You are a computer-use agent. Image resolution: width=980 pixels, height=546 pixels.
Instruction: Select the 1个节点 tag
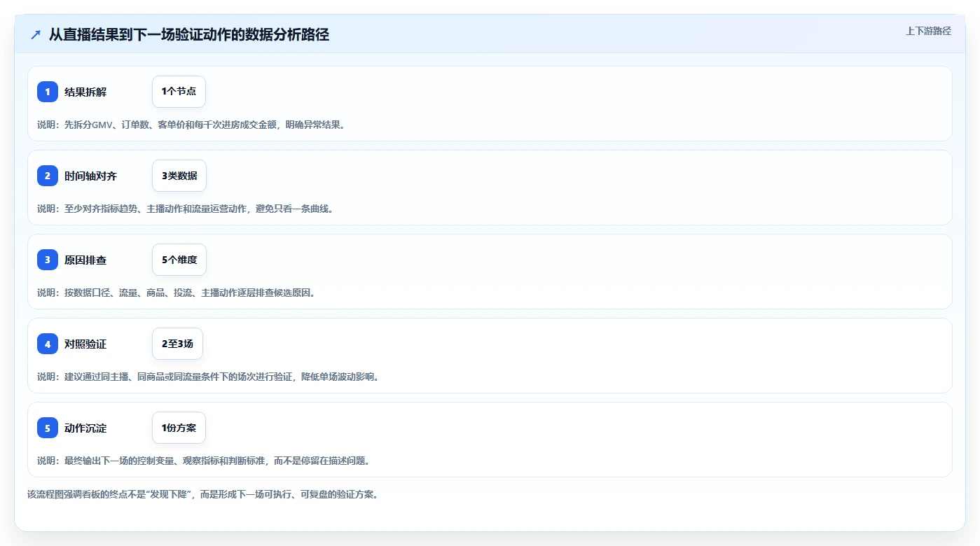[x=179, y=92]
